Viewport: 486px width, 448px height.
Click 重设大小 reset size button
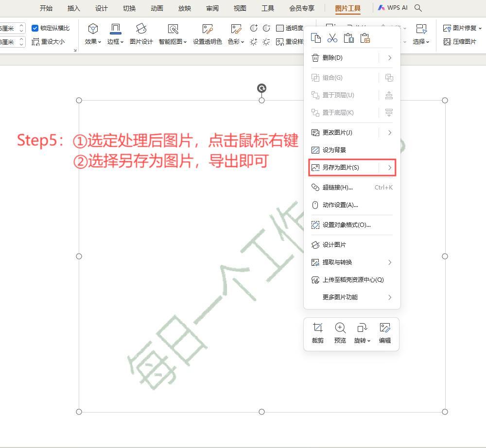tap(48, 41)
